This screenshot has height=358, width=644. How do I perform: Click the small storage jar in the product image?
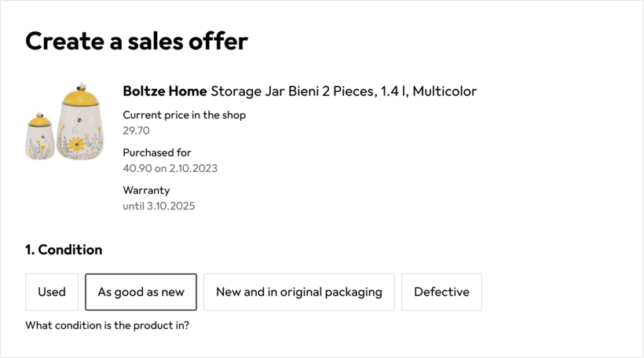point(39,140)
